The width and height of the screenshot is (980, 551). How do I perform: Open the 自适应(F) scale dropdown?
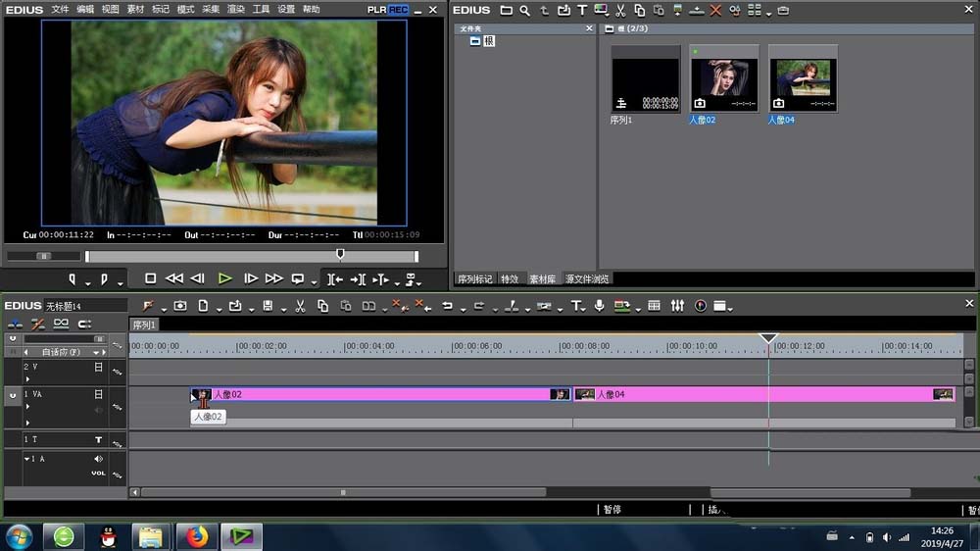click(x=96, y=352)
